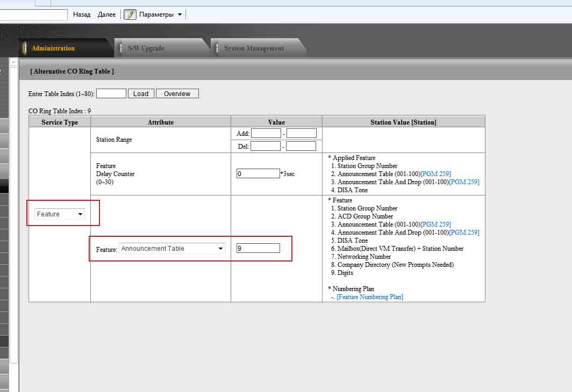Click the Delay Counter value field
The width and height of the screenshot is (572, 392).
pyautogui.click(x=258, y=173)
